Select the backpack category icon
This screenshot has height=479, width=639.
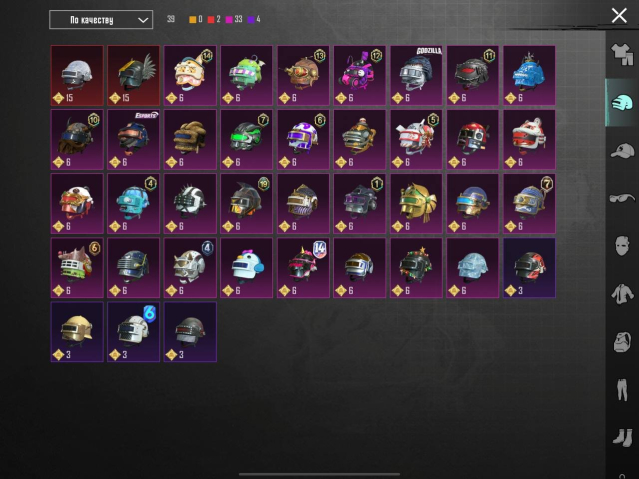tap(622, 342)
